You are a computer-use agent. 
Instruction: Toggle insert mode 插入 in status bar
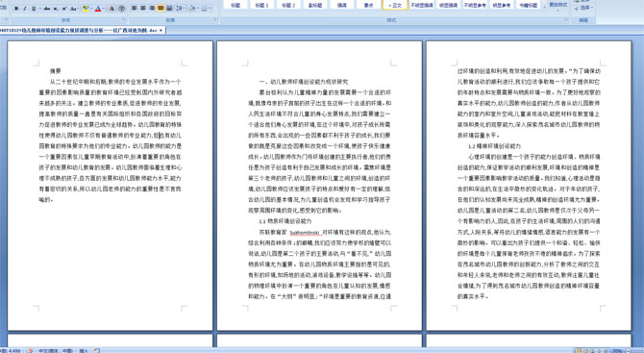(x=84, y=350)
